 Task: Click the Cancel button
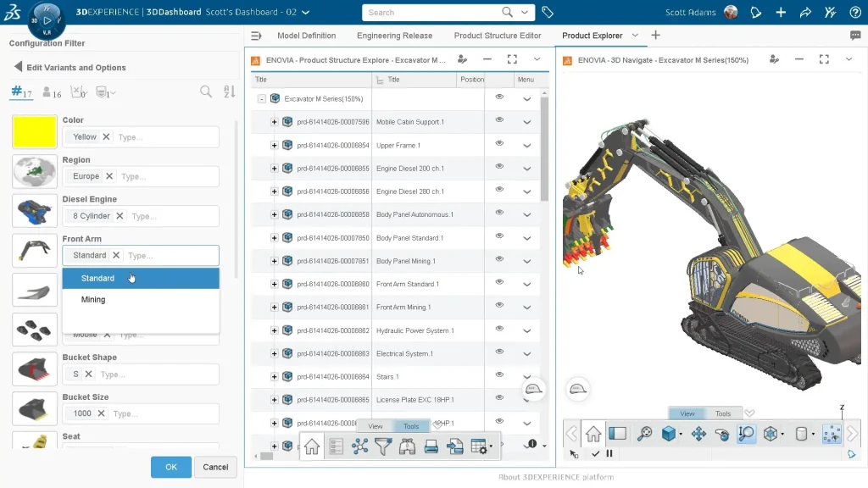click(215, 467)
